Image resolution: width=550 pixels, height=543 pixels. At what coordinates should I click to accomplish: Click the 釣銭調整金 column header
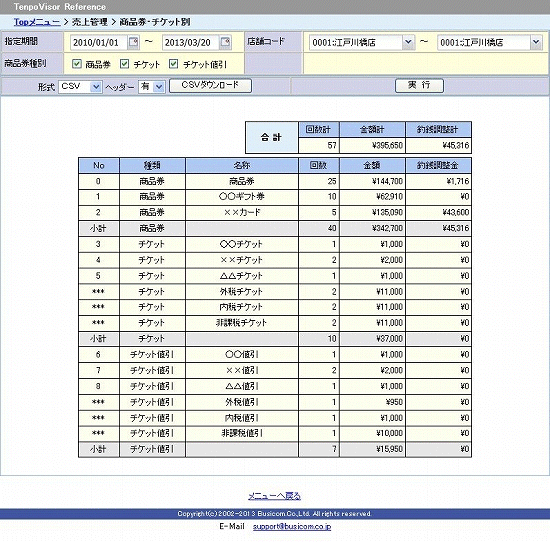click(438, 165)
